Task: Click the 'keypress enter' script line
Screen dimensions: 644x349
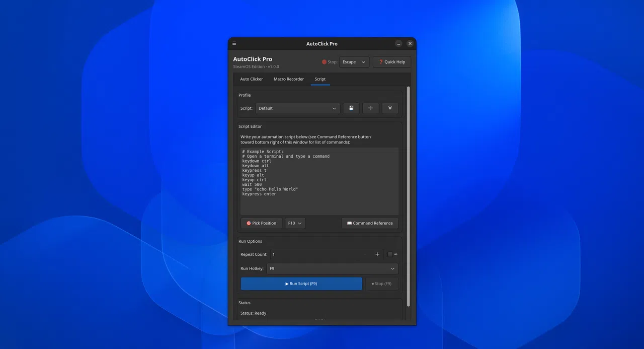Action: (259, 194)
